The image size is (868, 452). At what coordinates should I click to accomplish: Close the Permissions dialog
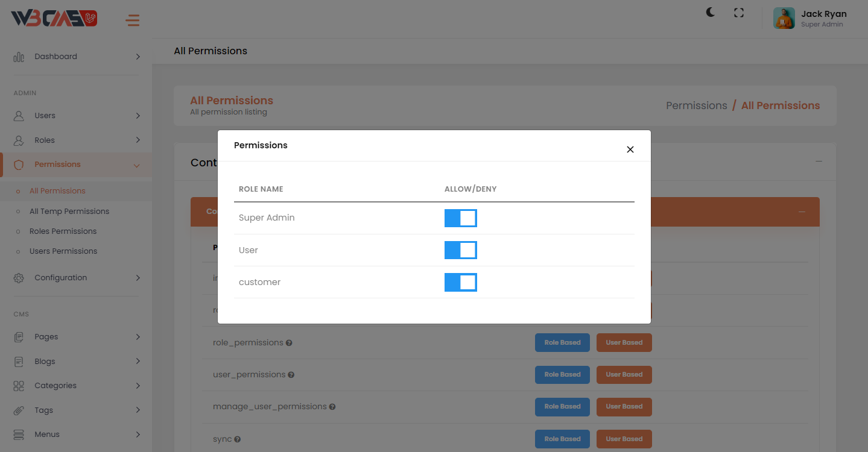[630, 149]
